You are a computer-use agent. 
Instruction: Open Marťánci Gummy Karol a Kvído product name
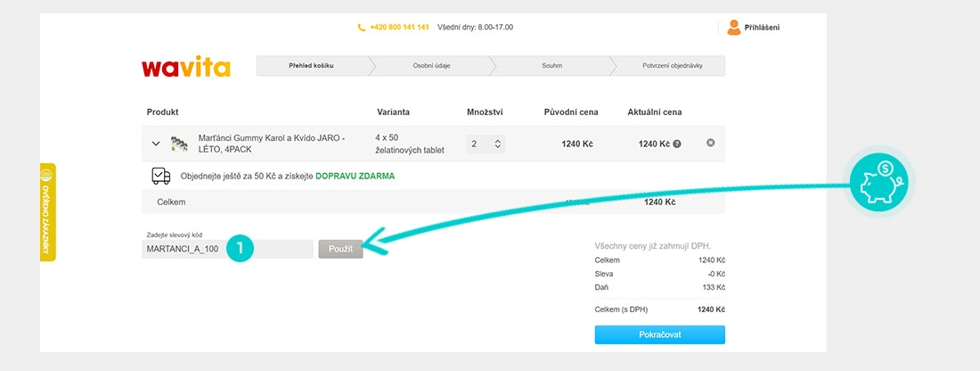click(271, 144)
